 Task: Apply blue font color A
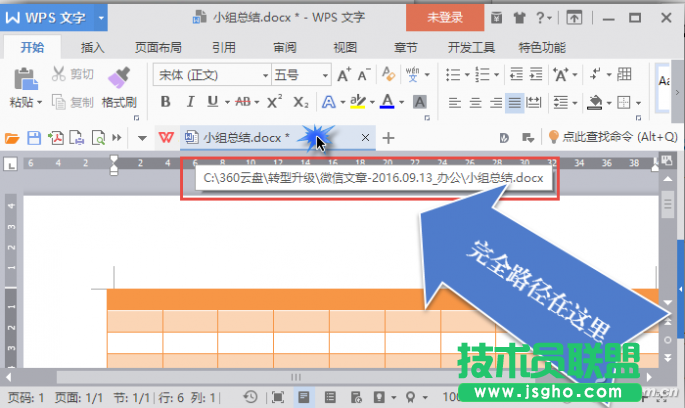click(x=387, y=102)
